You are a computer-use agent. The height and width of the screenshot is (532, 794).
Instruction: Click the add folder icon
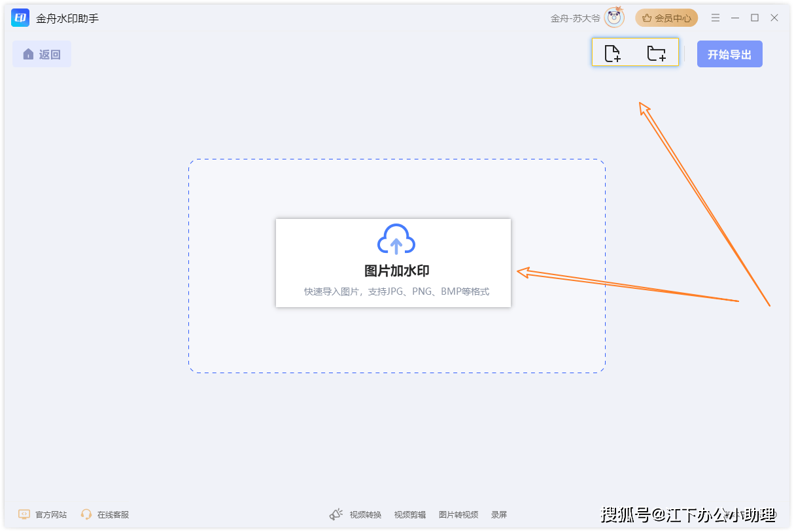pyautogui.click(x=656, y=54)
